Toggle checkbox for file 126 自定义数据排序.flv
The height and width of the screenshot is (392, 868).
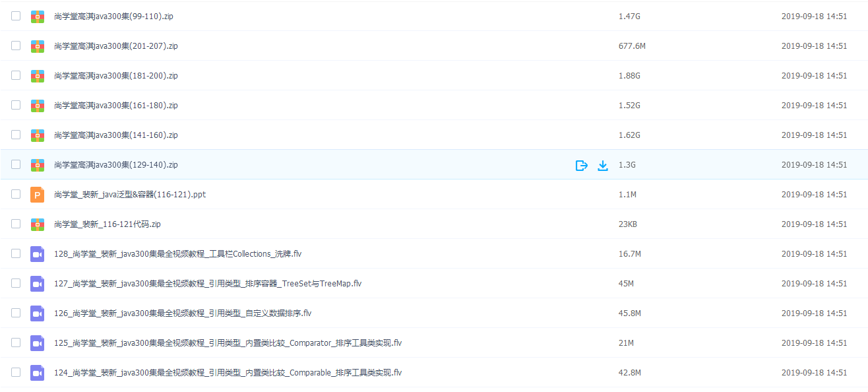click(x=16, y=313)
